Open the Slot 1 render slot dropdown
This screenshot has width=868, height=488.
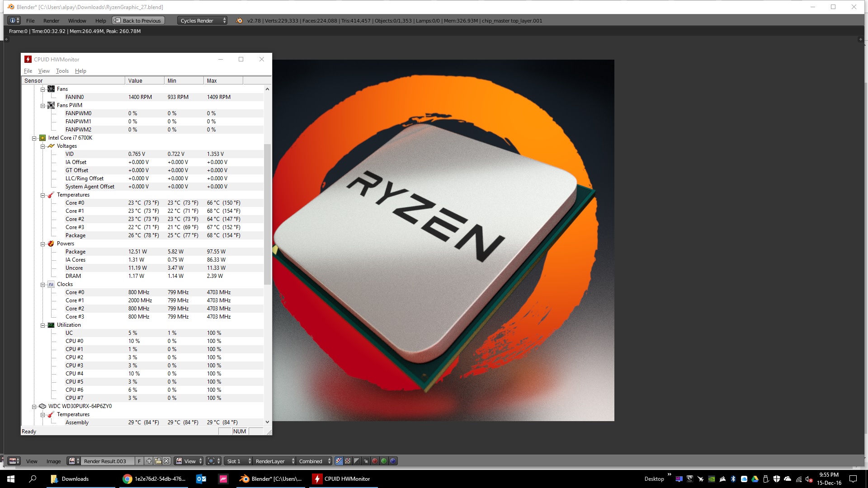238,461
